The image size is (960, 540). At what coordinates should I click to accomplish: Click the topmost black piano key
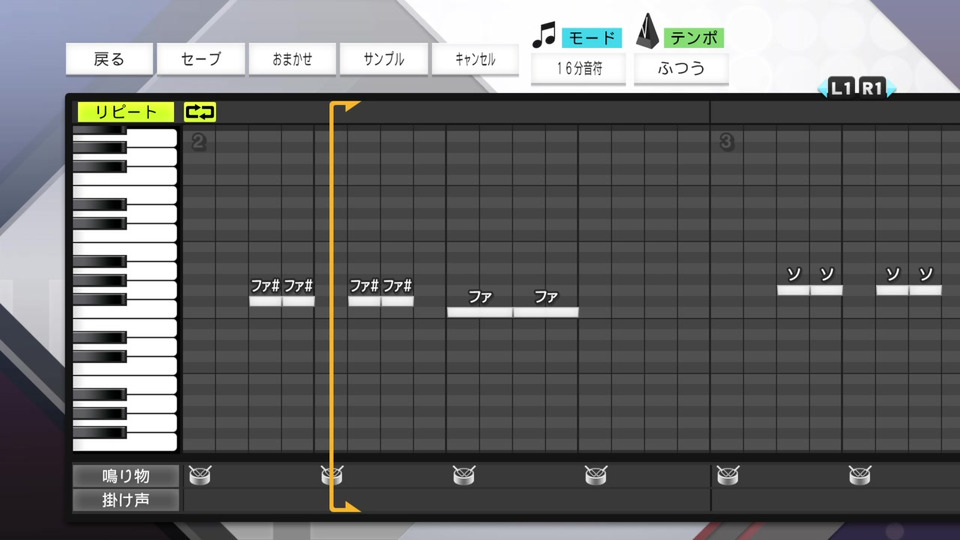tap(99, 130)
